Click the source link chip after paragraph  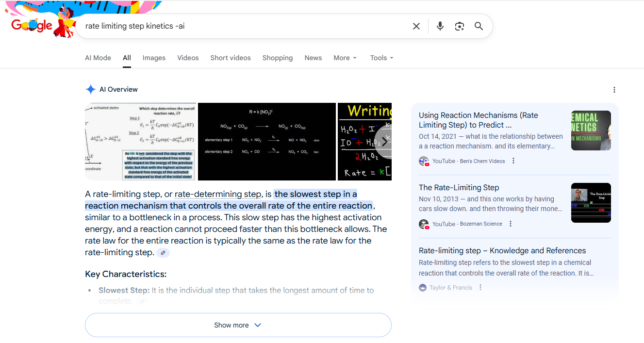[x=163, y=253]
